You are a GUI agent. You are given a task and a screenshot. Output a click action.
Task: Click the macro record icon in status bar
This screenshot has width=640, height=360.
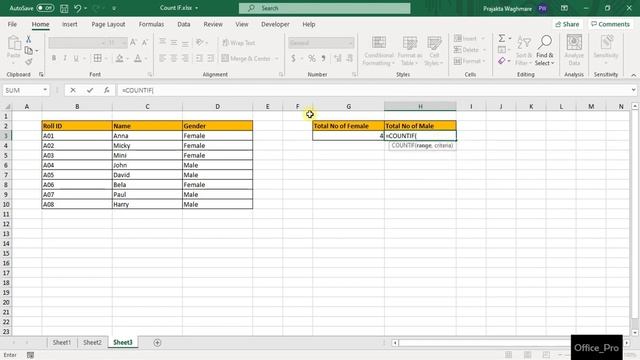tap(30, 355)
